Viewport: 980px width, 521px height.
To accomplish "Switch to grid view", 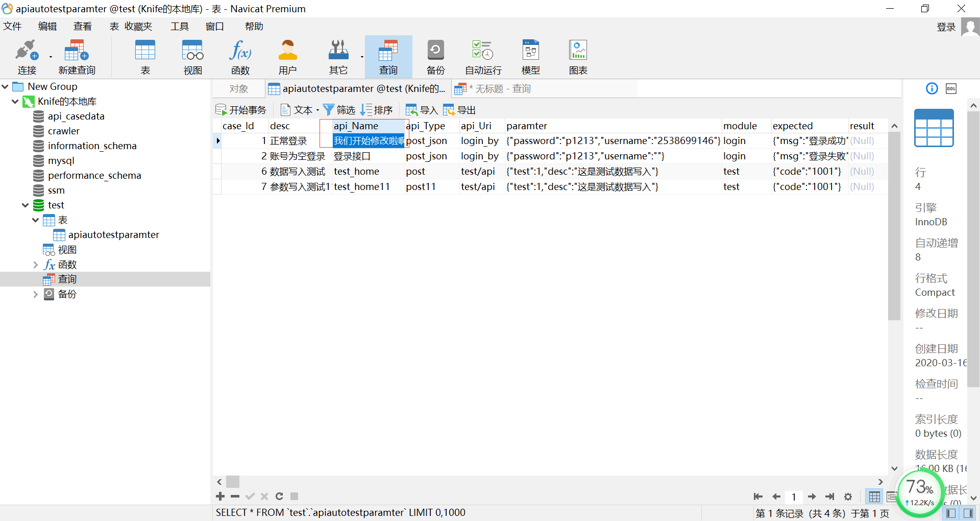I will pyautogui.click(x=874, y=496).
